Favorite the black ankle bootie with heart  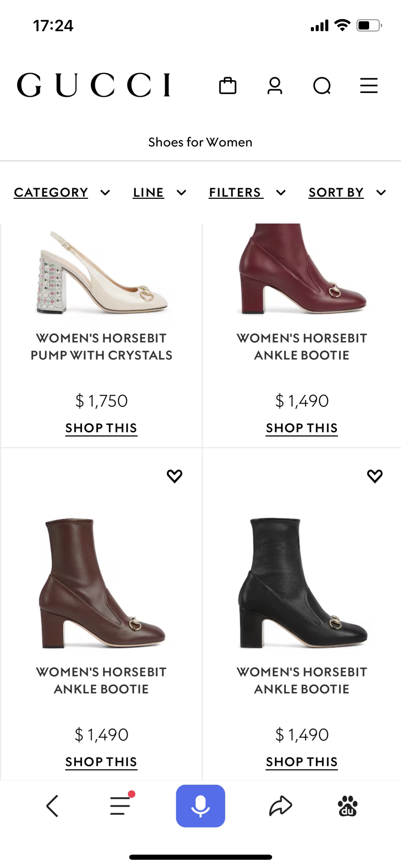[x=375, y=476]
